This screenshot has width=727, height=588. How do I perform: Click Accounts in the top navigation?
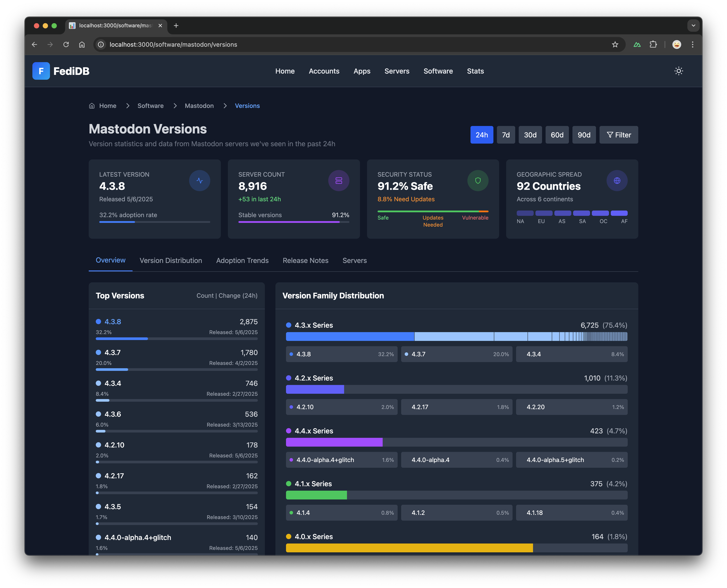(324, 71)
